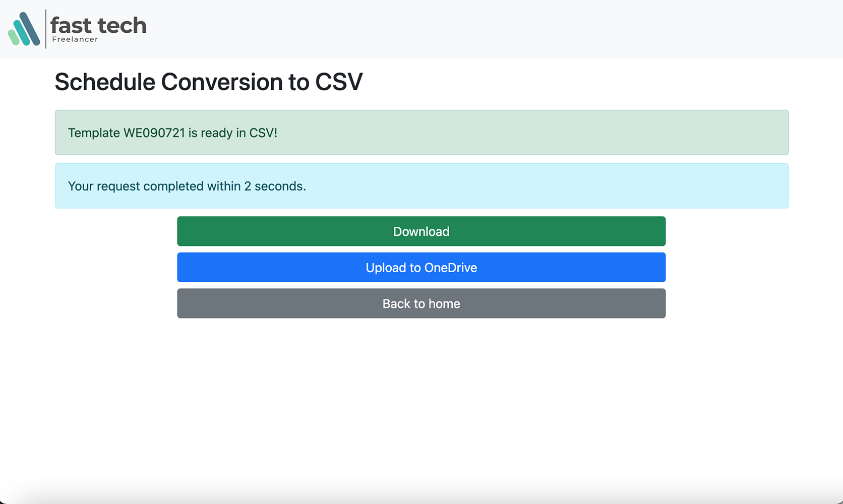Go back to home with the gray button
Viewport: 843px width, 504px height.
(x=421, y=303)
